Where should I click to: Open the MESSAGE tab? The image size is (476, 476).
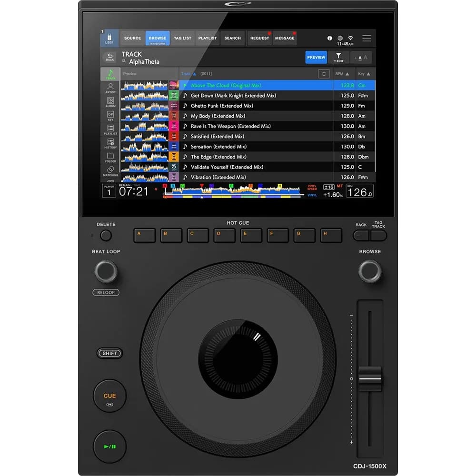pos(285,38)
